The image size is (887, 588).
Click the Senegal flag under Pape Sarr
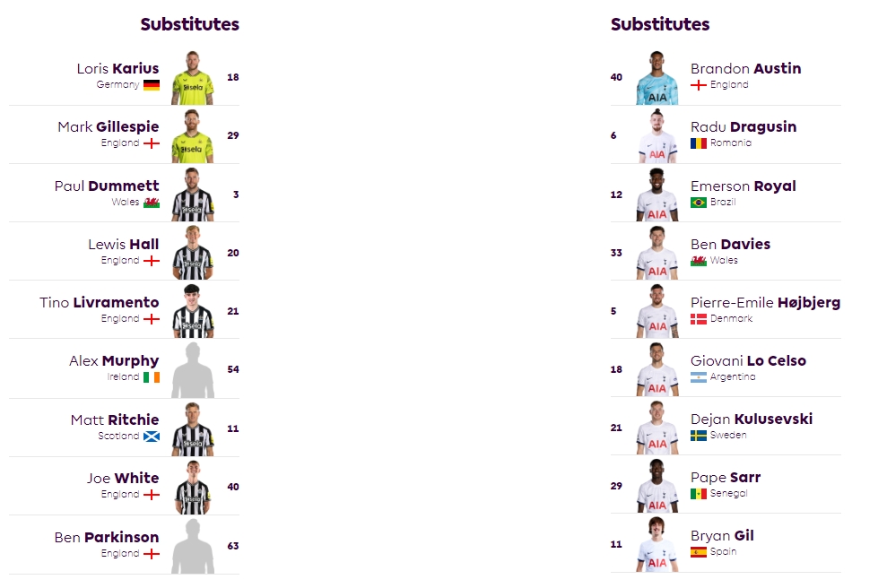point(699,494)
